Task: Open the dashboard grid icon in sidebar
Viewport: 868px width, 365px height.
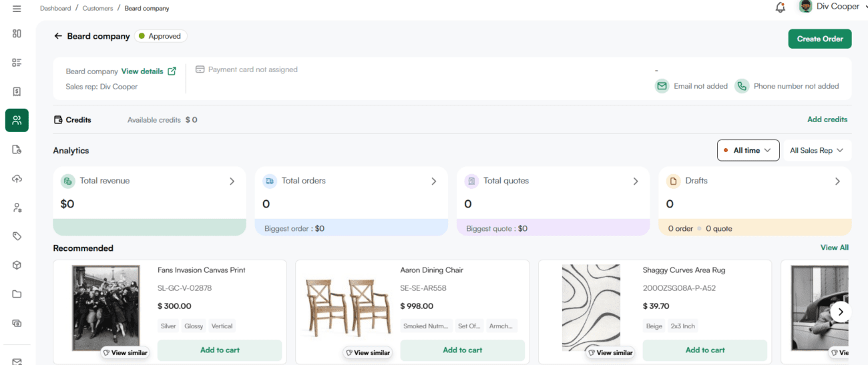Action: tap(17, 33)
